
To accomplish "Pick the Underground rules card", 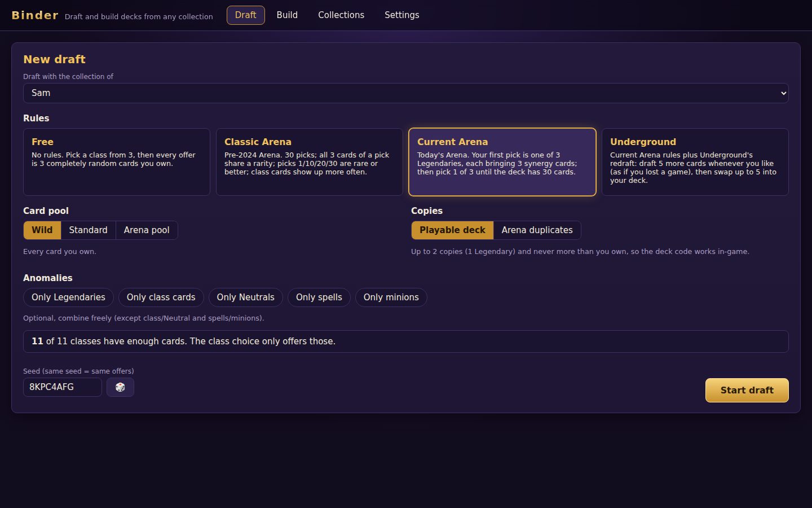I will pos(695,162).
